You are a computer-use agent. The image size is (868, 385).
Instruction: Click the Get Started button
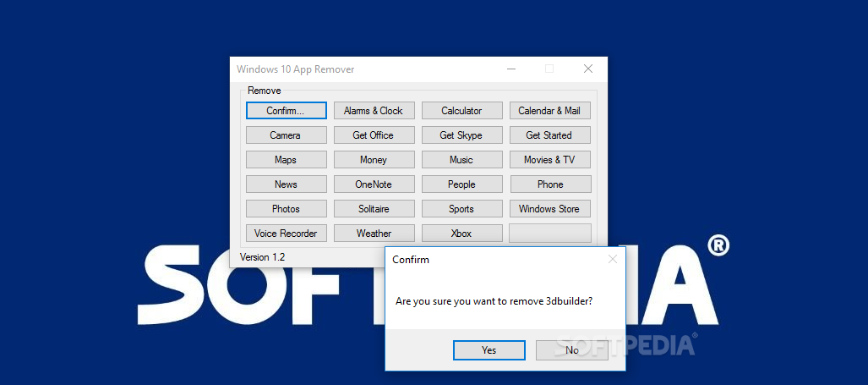(x=549, y=135)
